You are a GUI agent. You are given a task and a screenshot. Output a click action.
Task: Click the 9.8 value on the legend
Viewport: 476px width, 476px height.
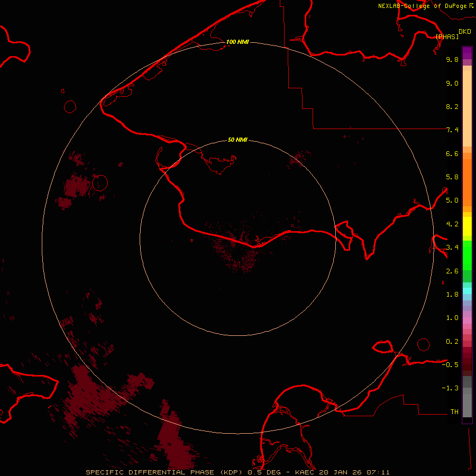[x=452, y=60]
